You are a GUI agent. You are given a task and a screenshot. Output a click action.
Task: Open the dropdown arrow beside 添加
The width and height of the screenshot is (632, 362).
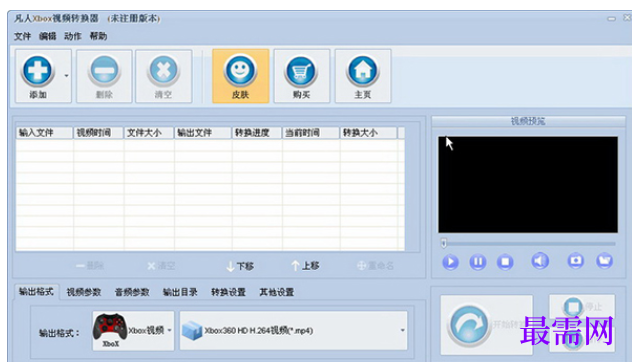point(67,75)
